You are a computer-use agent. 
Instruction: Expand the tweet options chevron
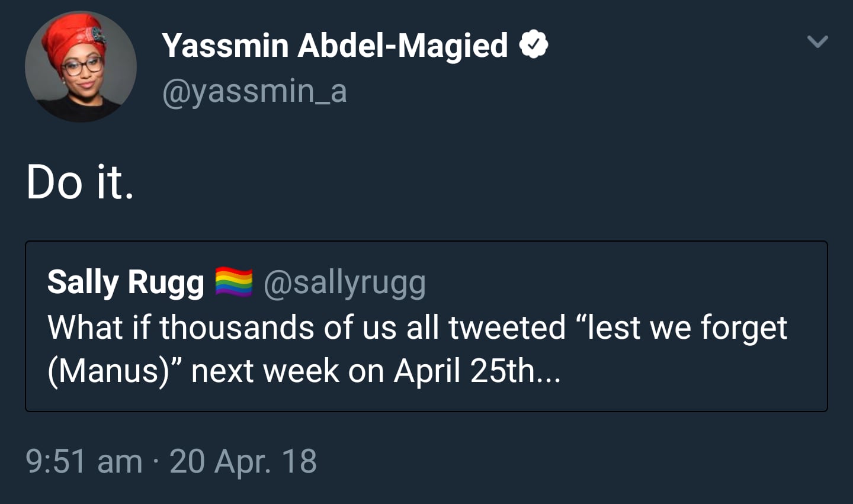tap(817, 41)
